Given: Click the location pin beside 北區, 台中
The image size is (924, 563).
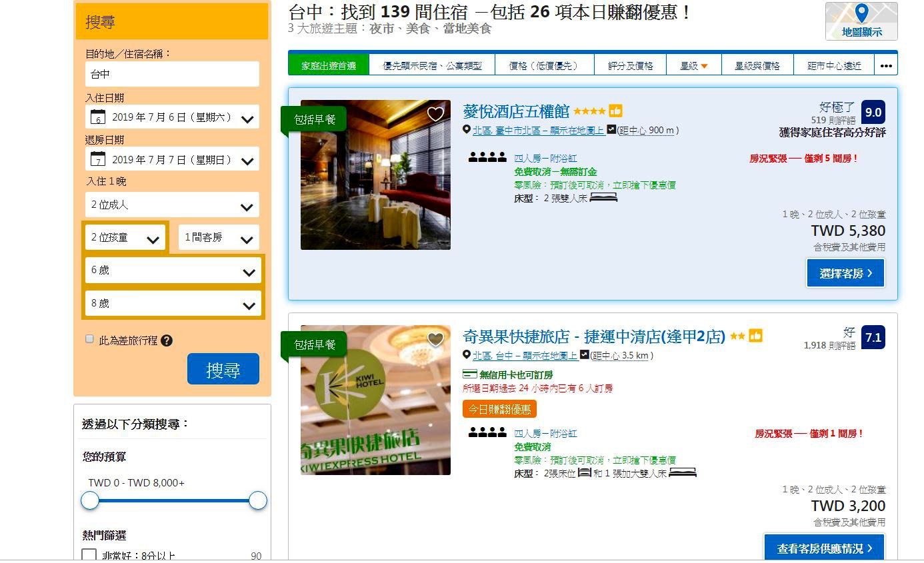Looking at the screenshot, I should click(467, 355).
